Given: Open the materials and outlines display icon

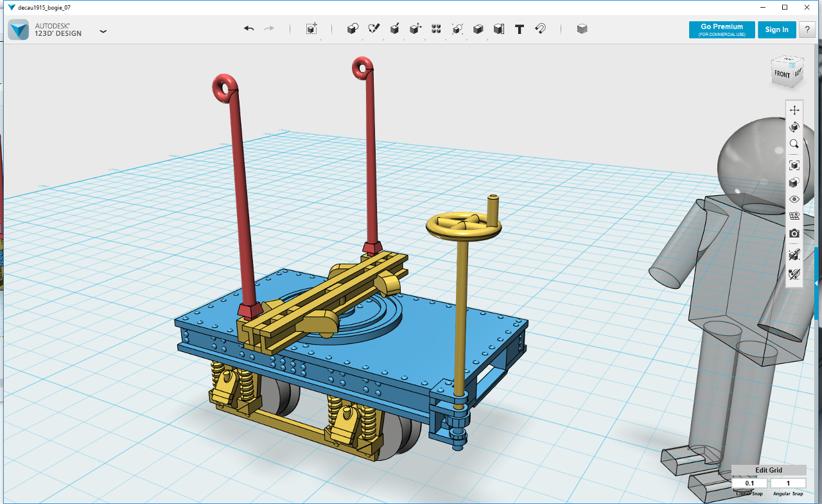Looking at the screenshot, I should (794, 182).
